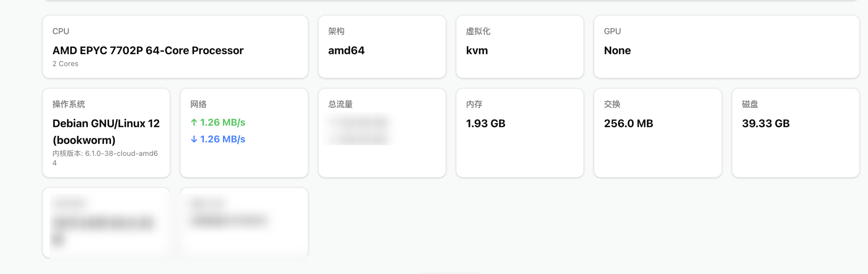The width and height of the screenshot is (868, 274).
Task: Click the 内核版本 kernel version line
Action: click(x=105, y=154)
